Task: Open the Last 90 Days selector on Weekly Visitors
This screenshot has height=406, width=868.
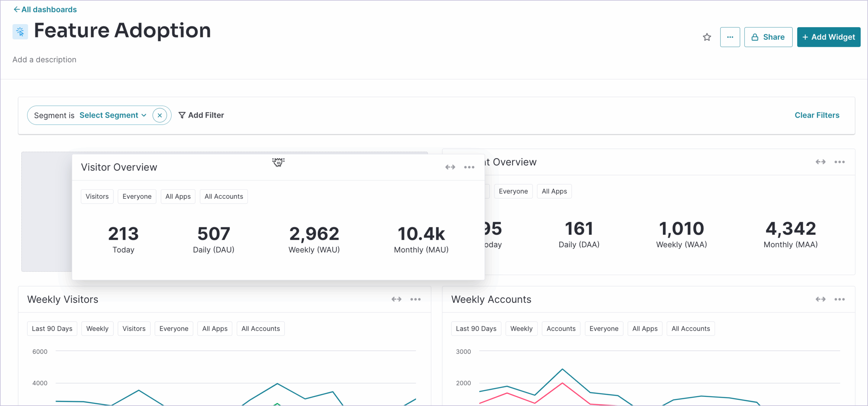Action: coord(52,328)
